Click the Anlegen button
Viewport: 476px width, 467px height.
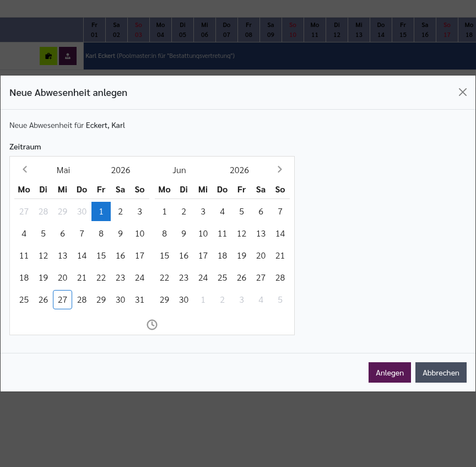(x=390, y=373)
